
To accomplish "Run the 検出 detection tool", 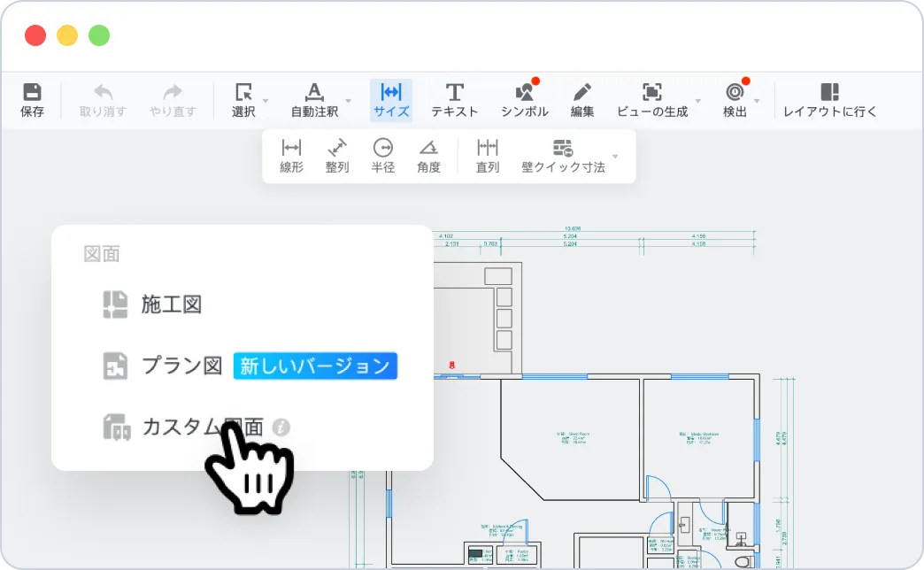I will coord(735,100).
